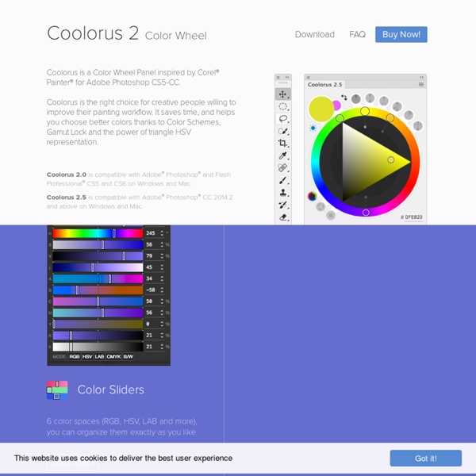Click the Saturation slider valued 56
This screenshot has width=476, height=476.
[x=98, y=244]
